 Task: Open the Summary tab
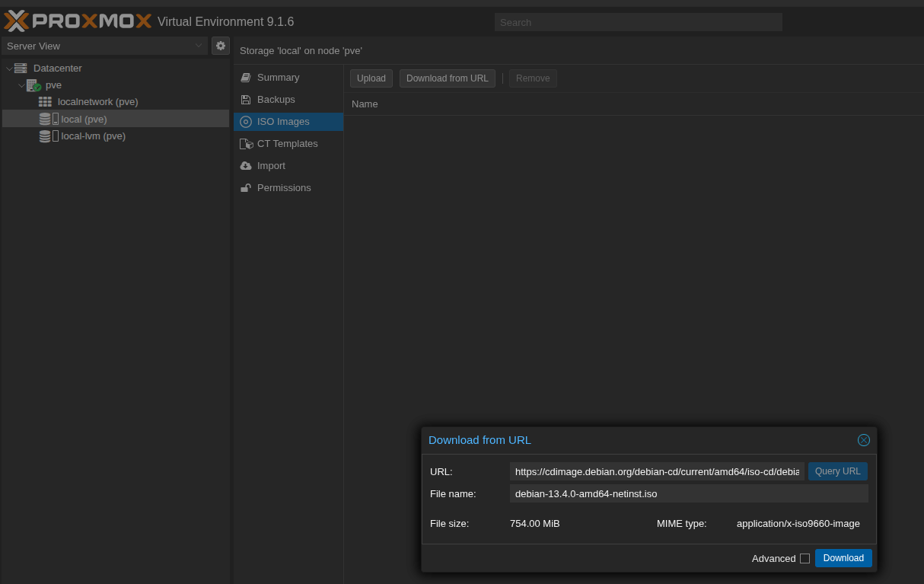tap(278, 78)
